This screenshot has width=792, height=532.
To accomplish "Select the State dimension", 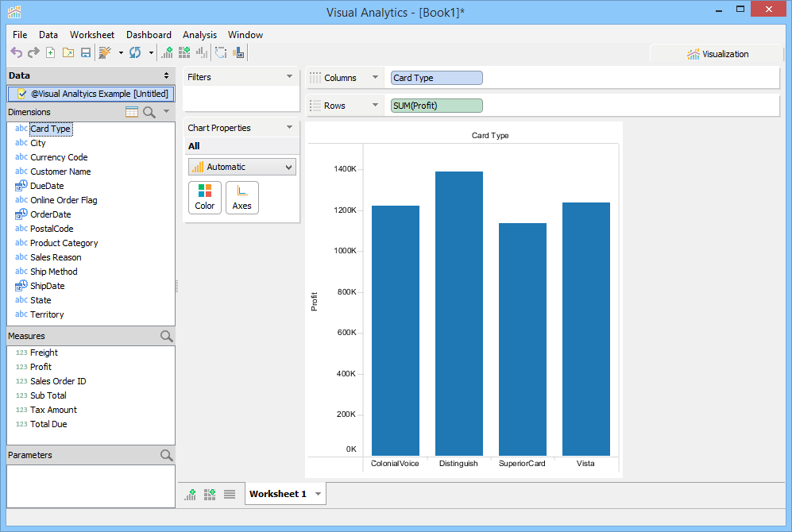I will click(x=41, y=300).
